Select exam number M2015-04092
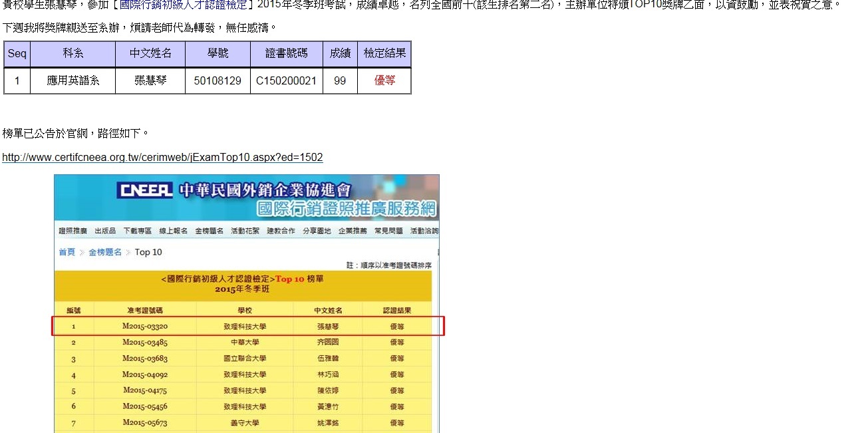The image size is (868, 433). pos(145,374)
